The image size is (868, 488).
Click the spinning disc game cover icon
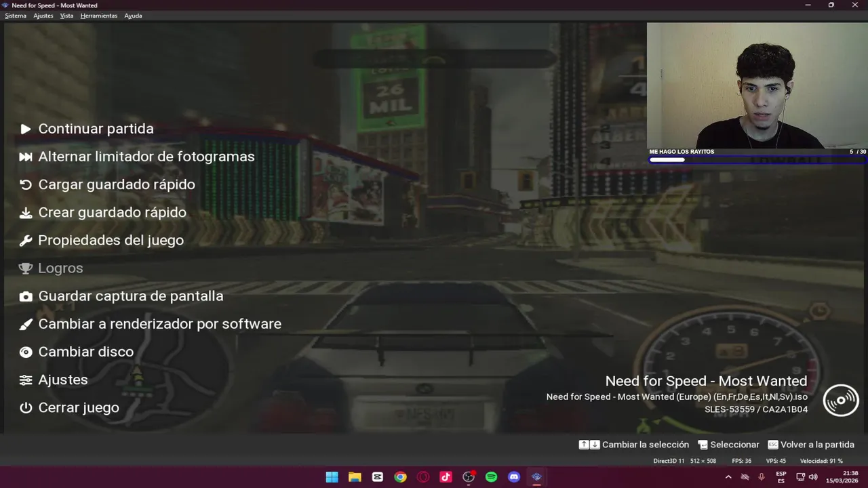(841, 401)
